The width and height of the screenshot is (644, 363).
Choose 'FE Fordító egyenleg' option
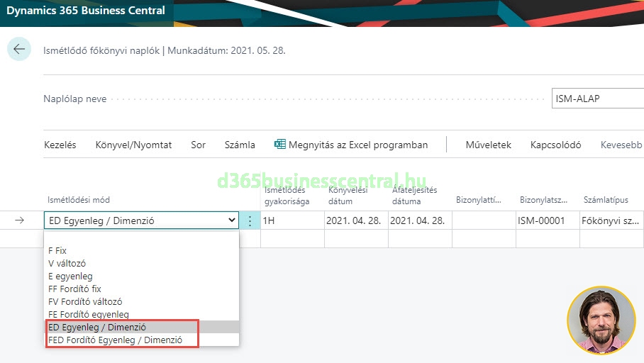pos(141,314)
